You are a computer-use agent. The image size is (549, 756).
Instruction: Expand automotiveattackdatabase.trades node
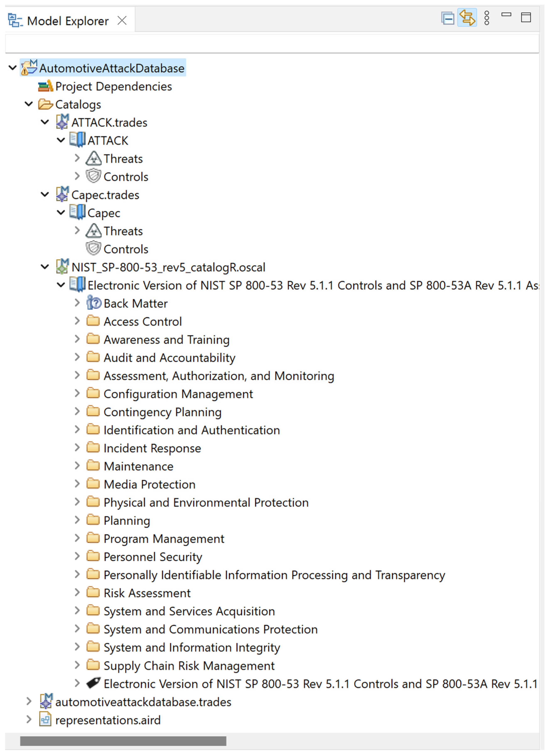pos(29,702)
